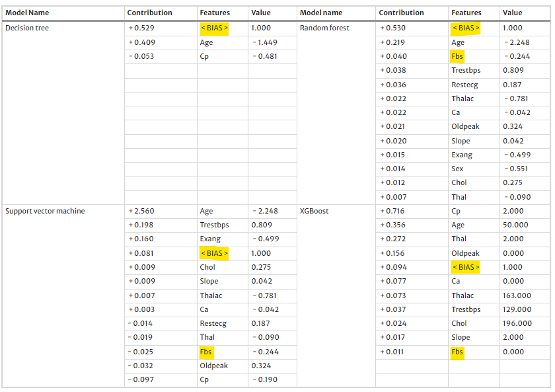Select the Slope feature in XGBoost rows
This screenshot has width=555, height=392.
461,337
